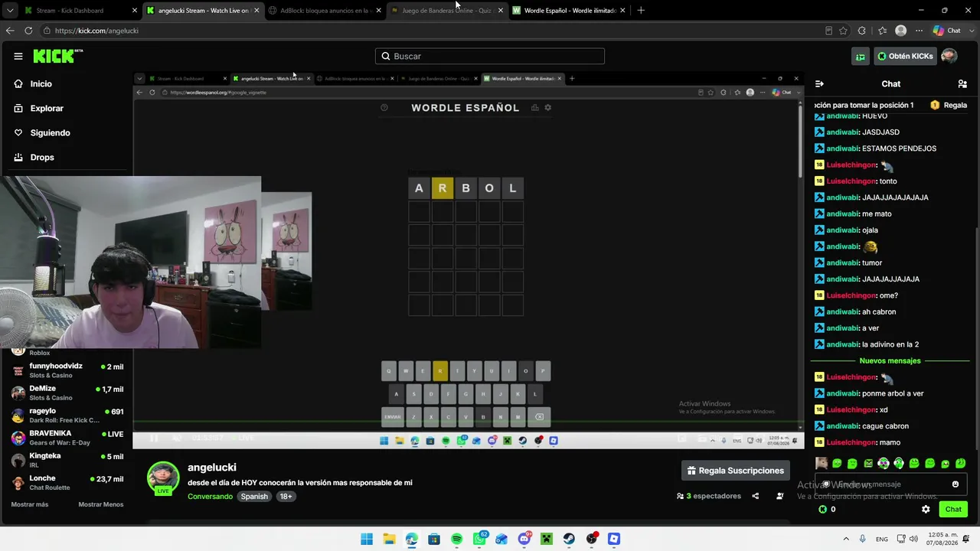This screenshot has width=980, height=551.
Task: Open Windows Start menu
Action: tap(367, 539)
